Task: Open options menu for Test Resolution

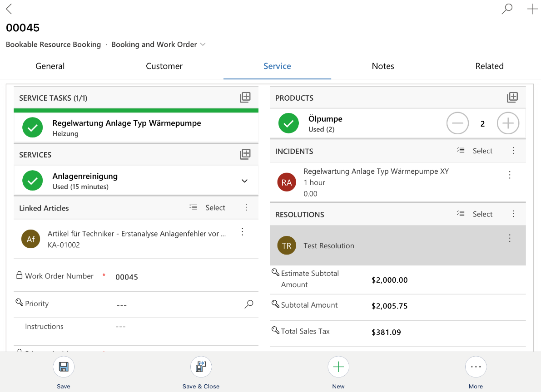Action: point(510,238)
